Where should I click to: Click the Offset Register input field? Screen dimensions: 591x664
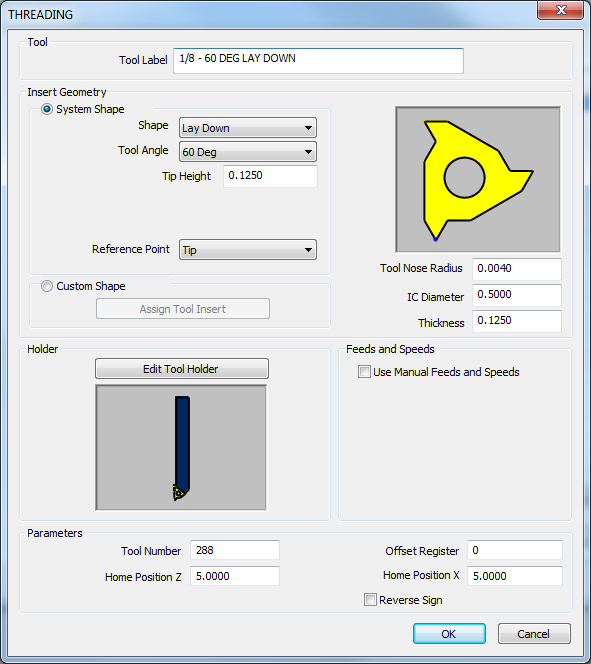(x=515, y=550)
